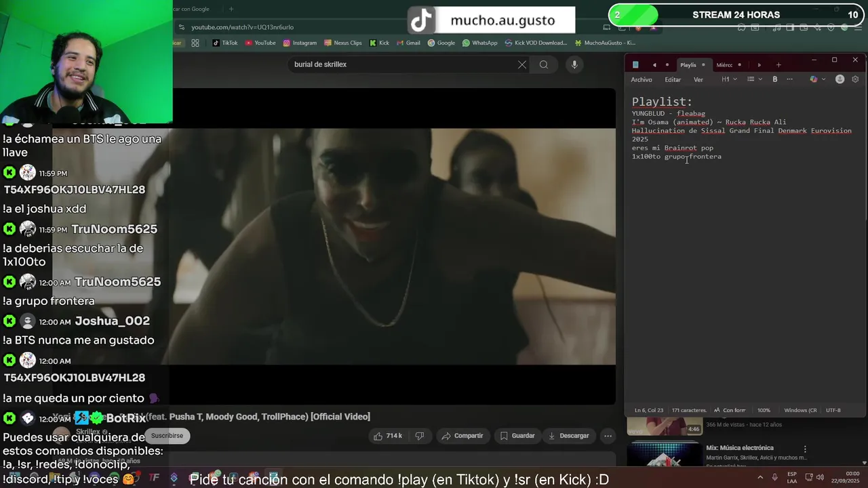The height and width of the screenshot is (488, 868).
Task: Open more formatting options in Notepad
Action: (x=789, y=79)
